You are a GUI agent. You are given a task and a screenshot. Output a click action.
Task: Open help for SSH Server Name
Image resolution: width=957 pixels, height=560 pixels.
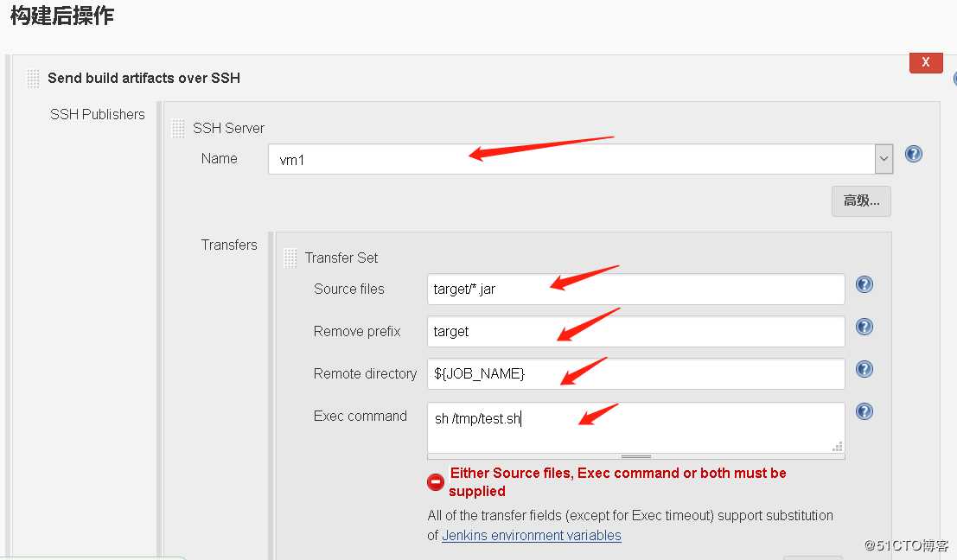click(913, 154)
